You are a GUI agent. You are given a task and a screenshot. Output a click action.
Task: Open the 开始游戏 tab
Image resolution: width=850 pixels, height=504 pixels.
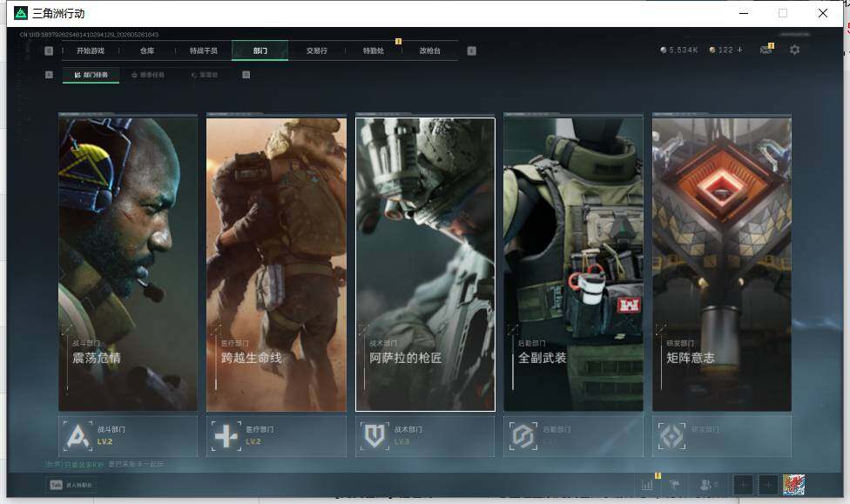click(x=90, y=50)
